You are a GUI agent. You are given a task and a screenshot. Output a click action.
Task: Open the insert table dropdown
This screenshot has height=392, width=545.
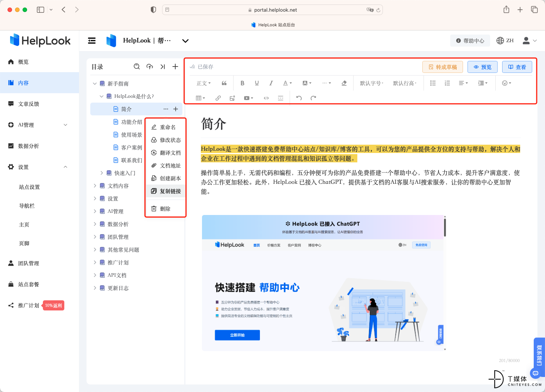pyautogui.click(x=200, y=98)
